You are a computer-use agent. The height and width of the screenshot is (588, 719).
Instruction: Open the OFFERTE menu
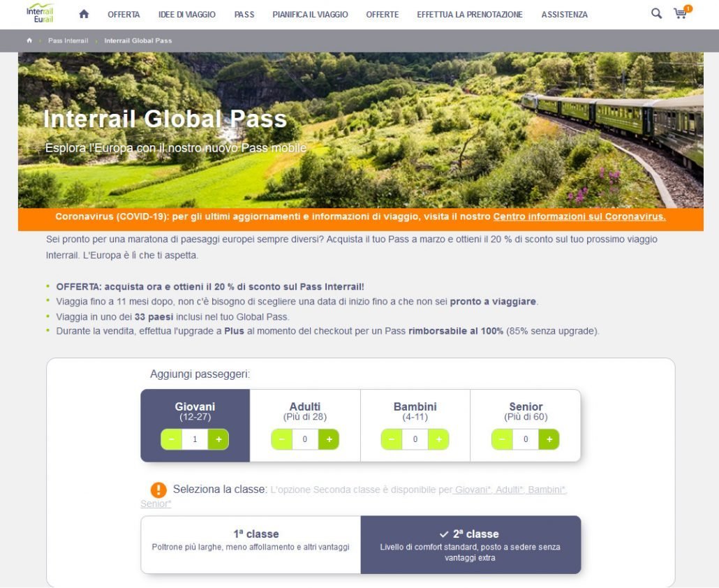tap(382, 15)
